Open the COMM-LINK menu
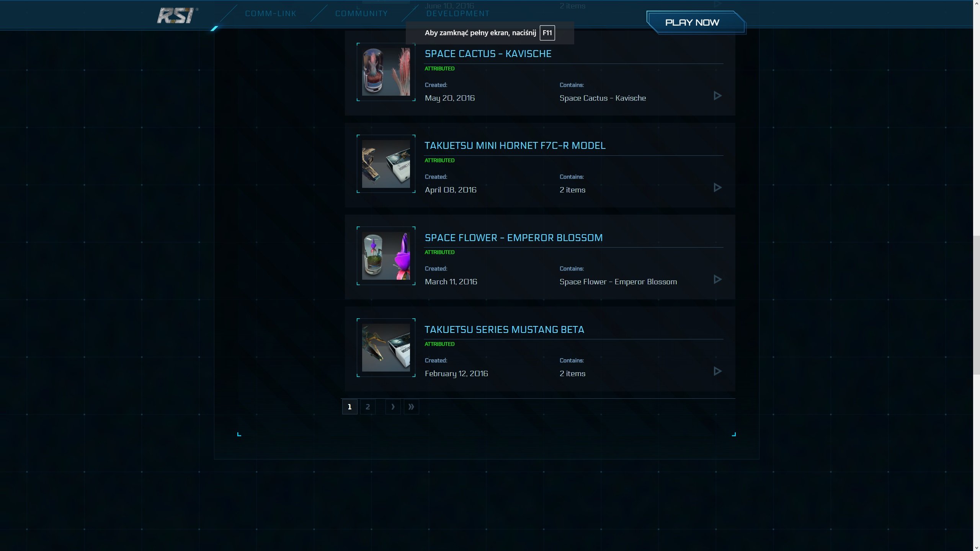Image resolution: width=980 pixels, height=551 pixels. pos(271,14)
